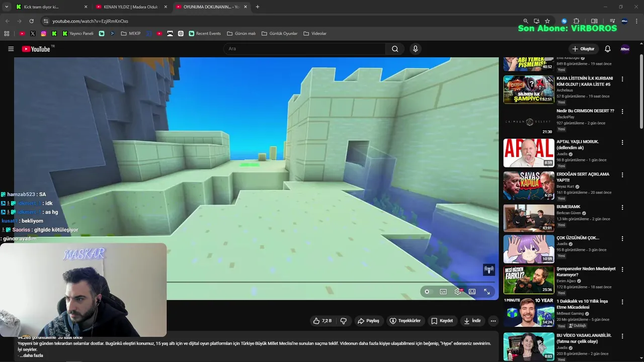Image resolution: width=644 pixels, height=362 pixels.
Task: Open the 'Yayıncı Paneli' bookmark
Action: [77, 34]
